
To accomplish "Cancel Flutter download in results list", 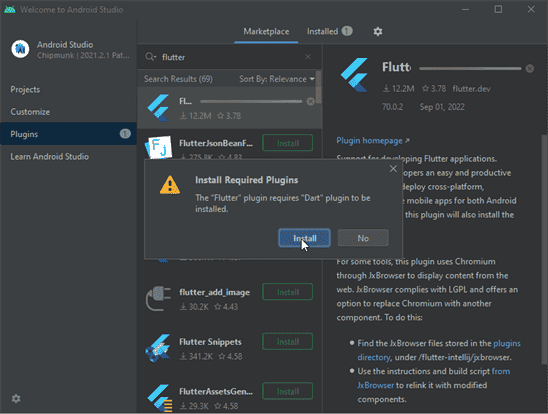I will (x=310, y=101).
